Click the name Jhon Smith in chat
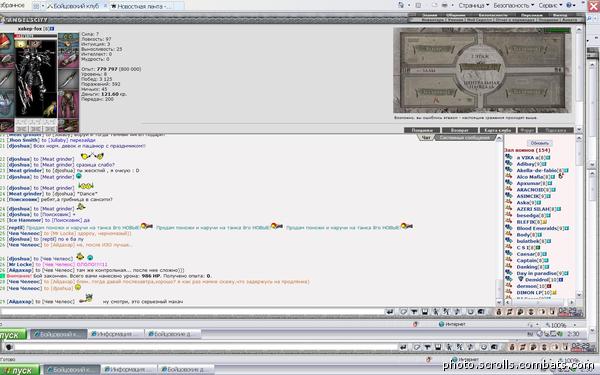The height and width of the screenshot is (375, 600). (23, 140)
